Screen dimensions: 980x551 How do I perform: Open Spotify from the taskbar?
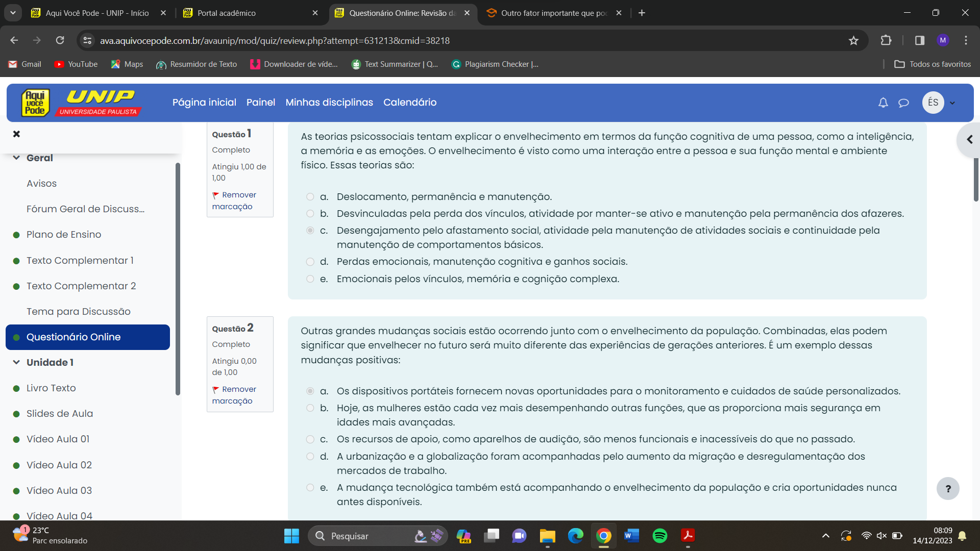click(x=659, y=536)
